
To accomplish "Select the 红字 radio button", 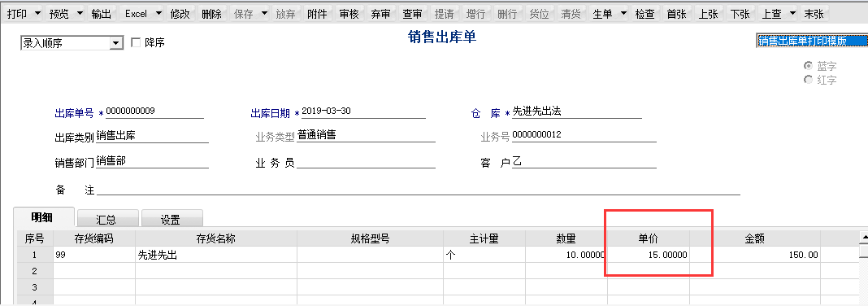I will click(x=808, y=79).
